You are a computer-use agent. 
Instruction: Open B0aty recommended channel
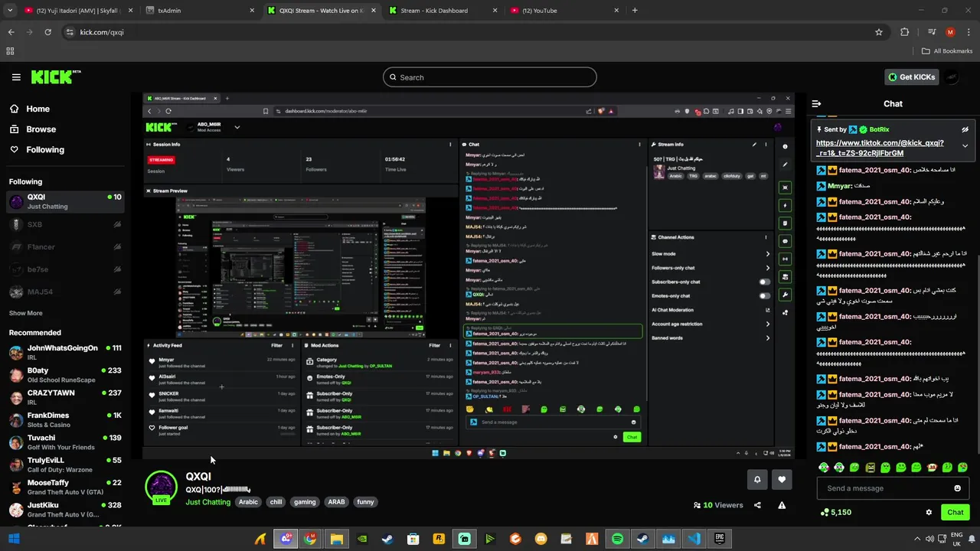click(x=65, y=375)
